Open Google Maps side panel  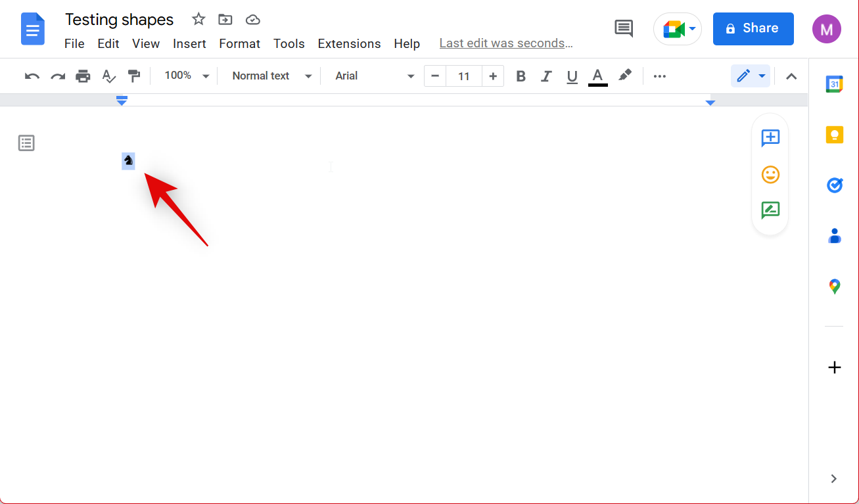click(834, 286)
